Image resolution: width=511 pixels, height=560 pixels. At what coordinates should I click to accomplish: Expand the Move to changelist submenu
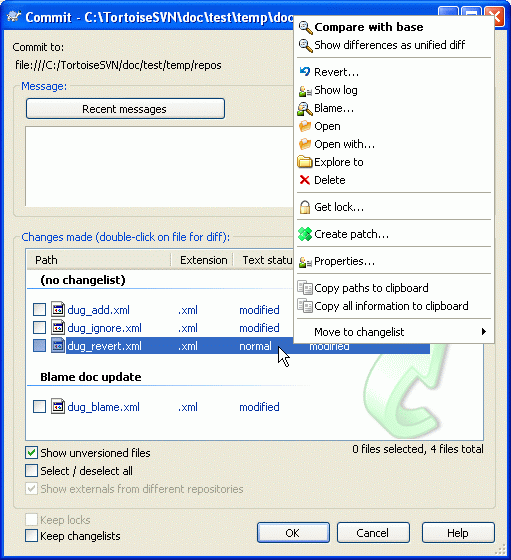pyautogui.click(x=394, y=332)
